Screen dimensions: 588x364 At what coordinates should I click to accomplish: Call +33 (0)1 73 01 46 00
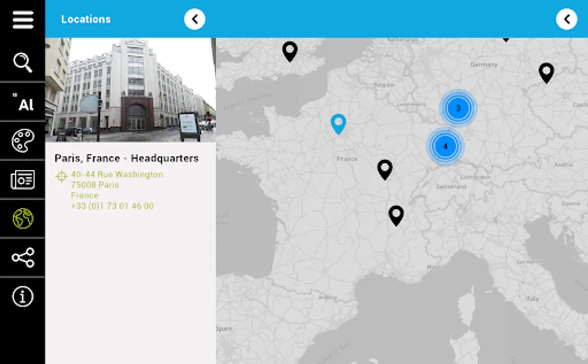[x=112, y=206]
